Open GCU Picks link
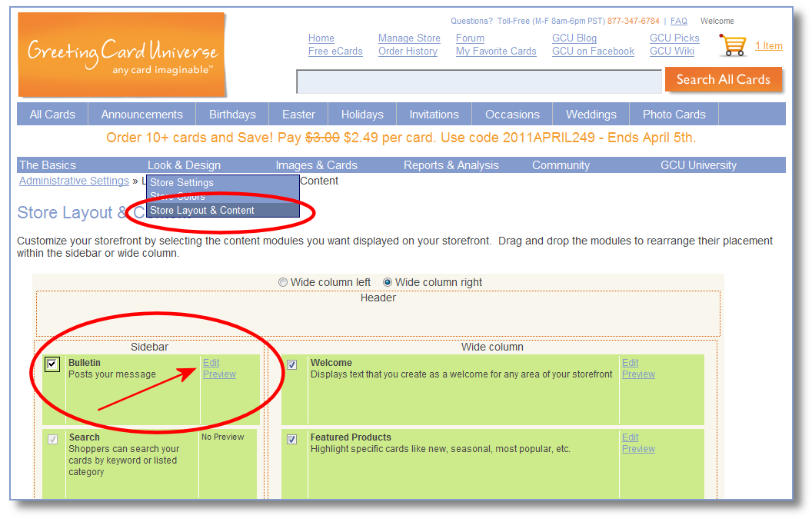This screenshot has height=522, width=812. 674,38
